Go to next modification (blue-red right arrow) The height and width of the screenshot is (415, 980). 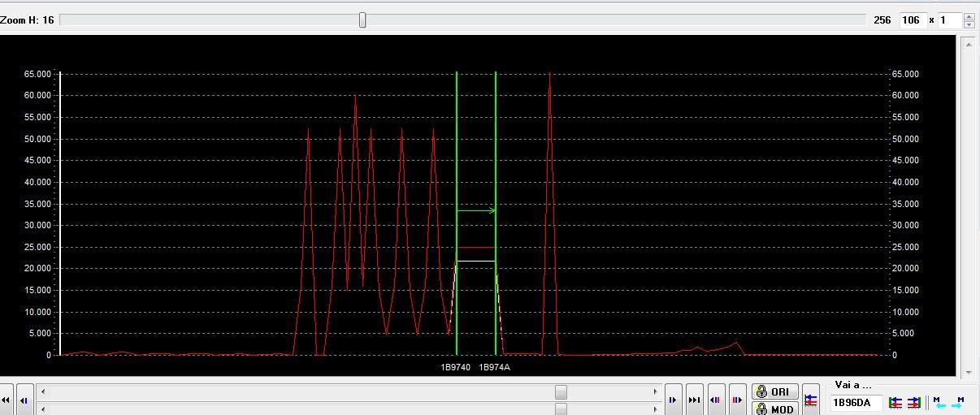pos(737,400)
